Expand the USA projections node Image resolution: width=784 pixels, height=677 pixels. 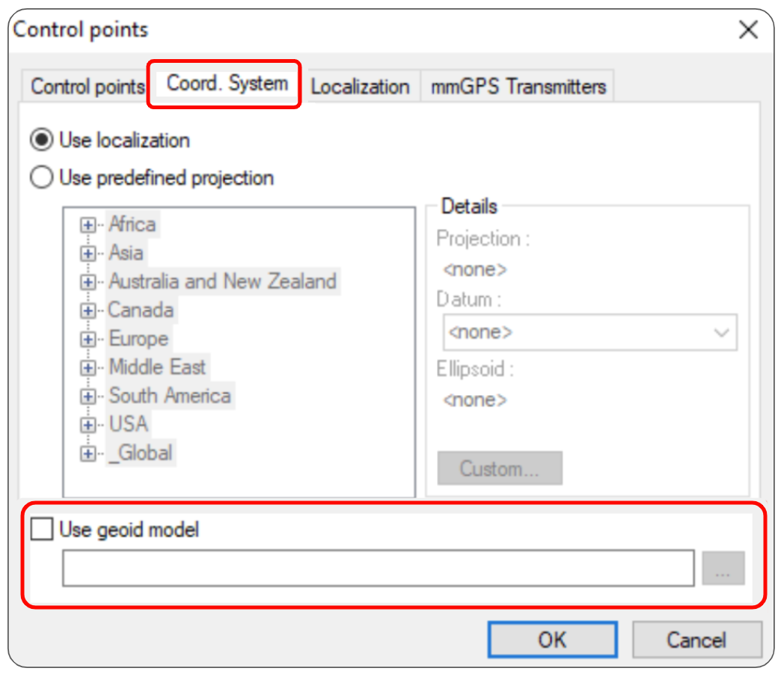coord(88,425)
